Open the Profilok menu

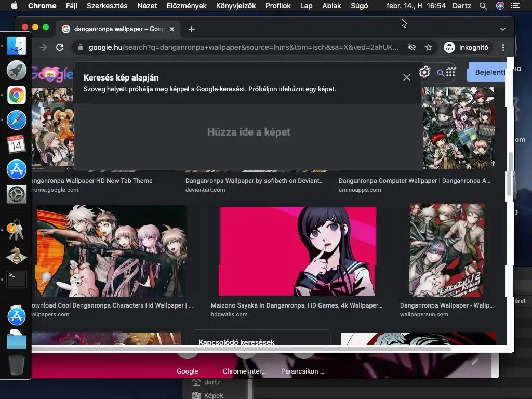click(x=278, y=6)
